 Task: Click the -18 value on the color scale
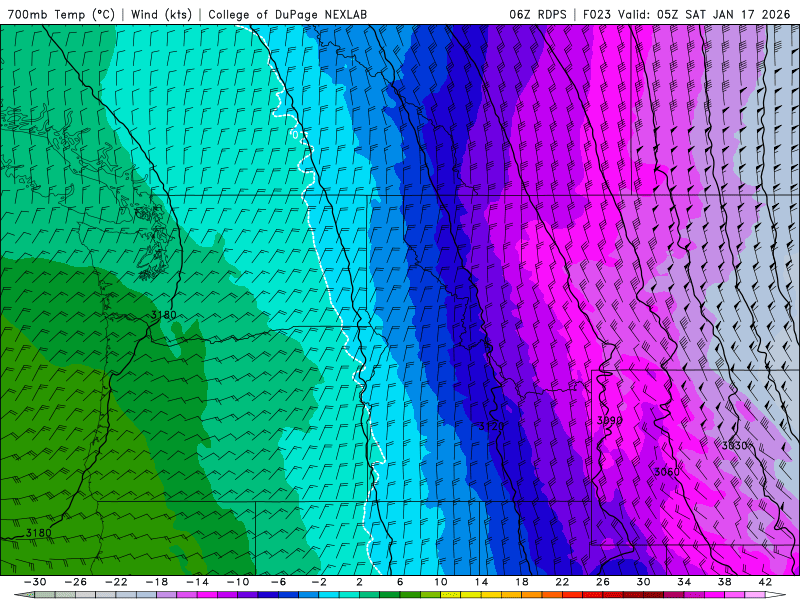pos(157,582)
